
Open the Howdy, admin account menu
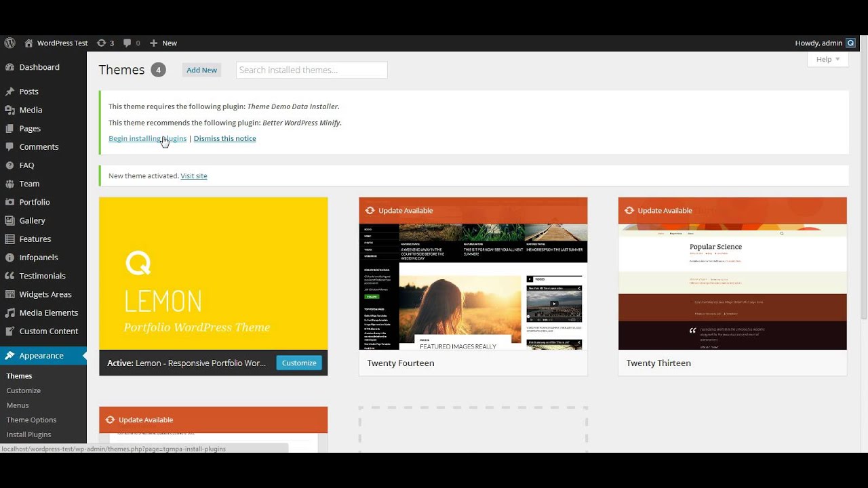point(825,43)
